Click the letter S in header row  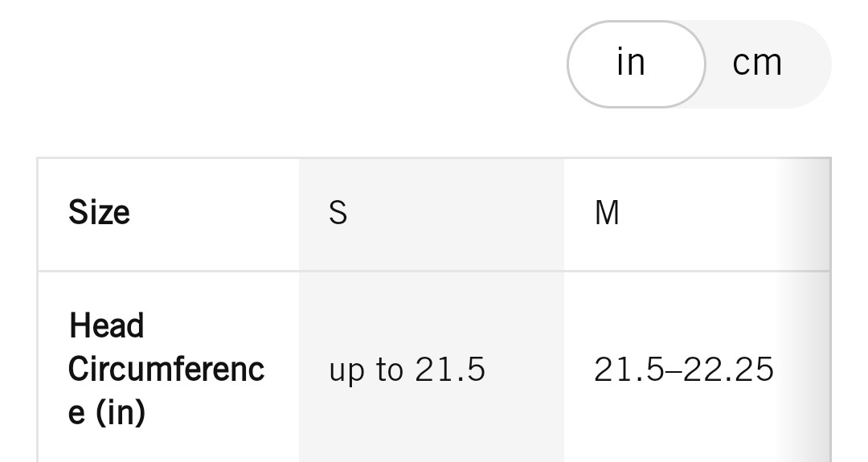pyautogui.click(x=338, y=212)
